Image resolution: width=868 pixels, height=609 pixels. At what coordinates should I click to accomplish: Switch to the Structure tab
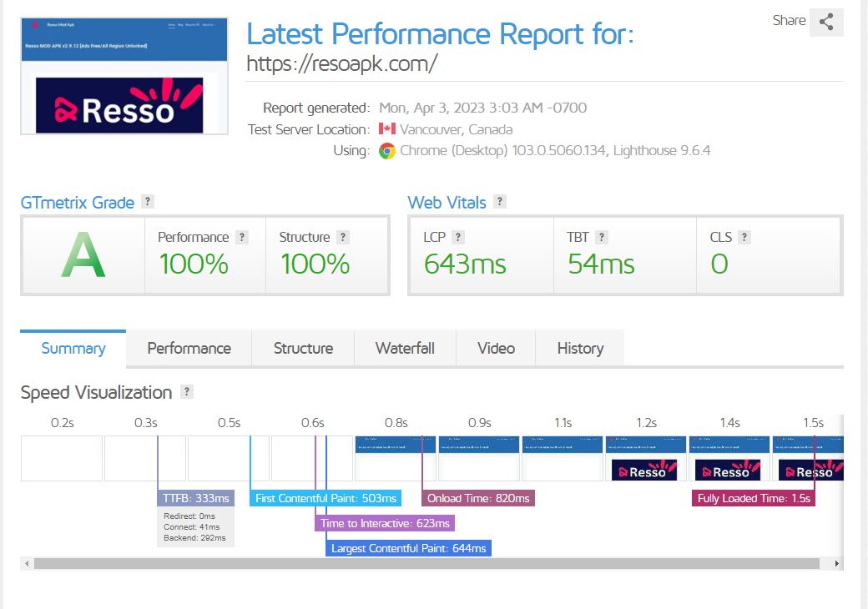point(303,347)
